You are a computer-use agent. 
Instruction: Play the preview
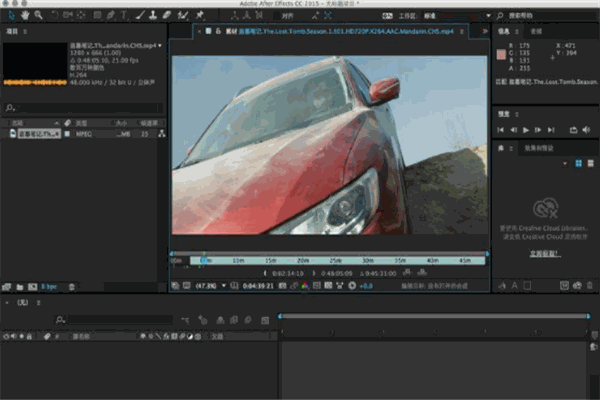[526, 130]
